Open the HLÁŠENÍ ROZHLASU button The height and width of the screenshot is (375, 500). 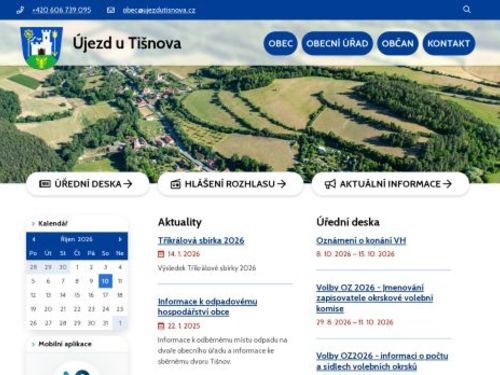click(230, 184)
